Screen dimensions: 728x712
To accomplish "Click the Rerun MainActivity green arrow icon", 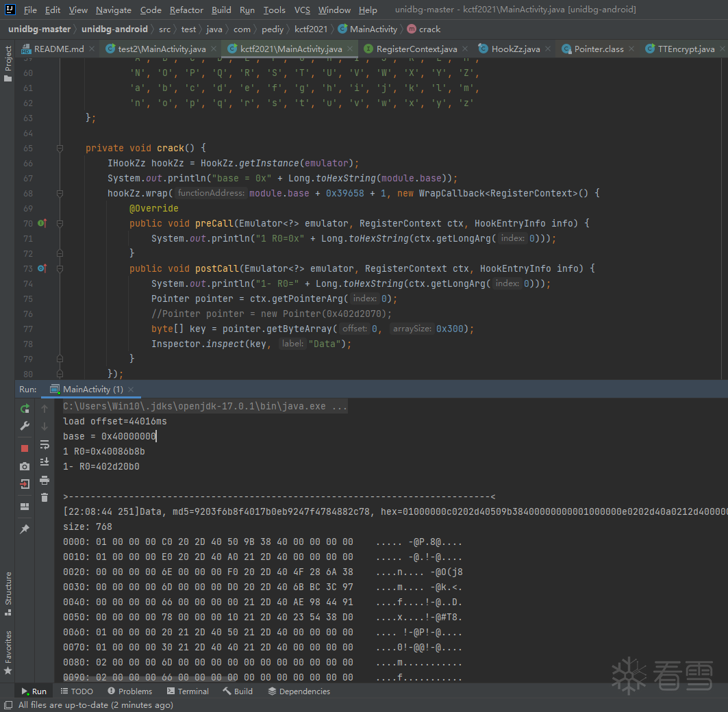I will click(x=25, y=409).
